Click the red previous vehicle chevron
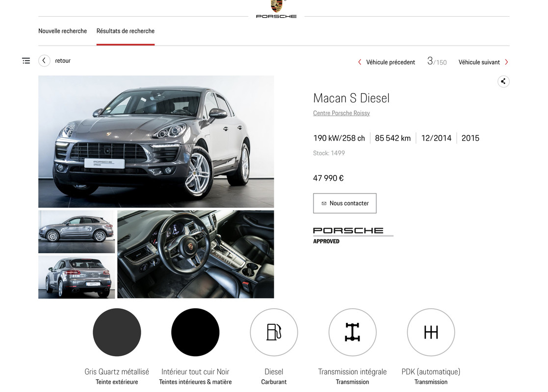Image resolution: width=548 pixels, height=392 pixels. pos(360,62)
